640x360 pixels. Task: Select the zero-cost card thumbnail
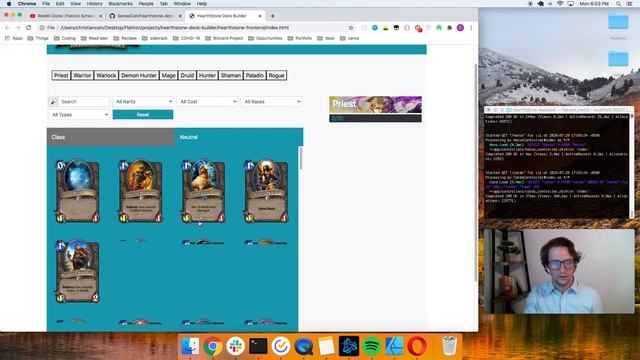click(78, 191)
